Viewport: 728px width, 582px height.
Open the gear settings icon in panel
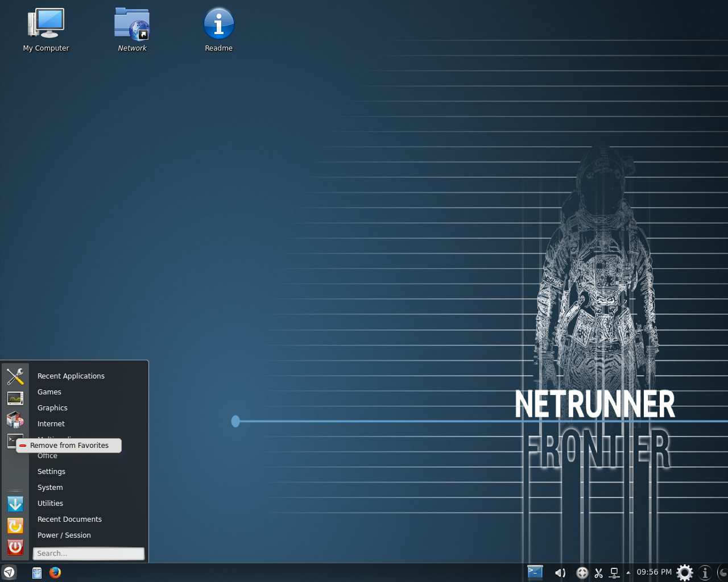coord(685,572)
